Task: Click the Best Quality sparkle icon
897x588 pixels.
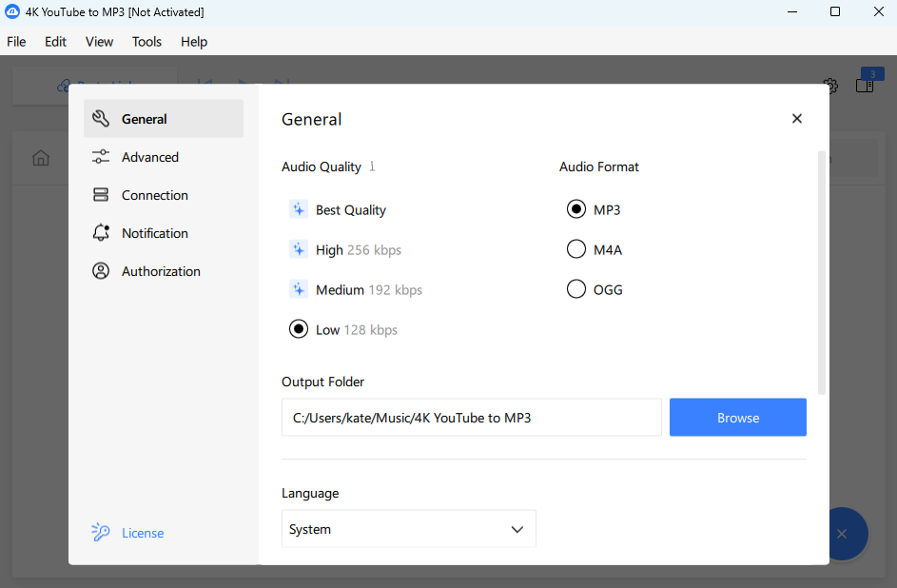Action: [299, 209]
